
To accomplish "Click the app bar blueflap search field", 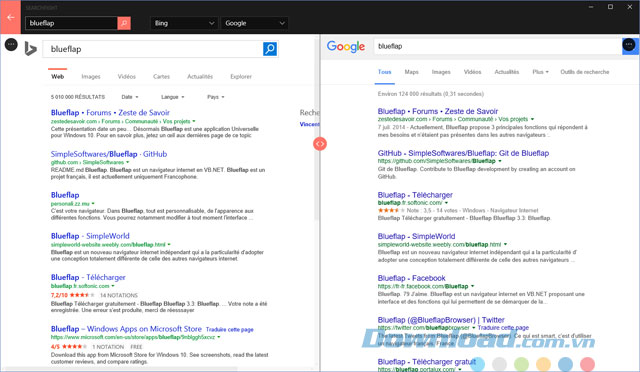I will [71, 23].
